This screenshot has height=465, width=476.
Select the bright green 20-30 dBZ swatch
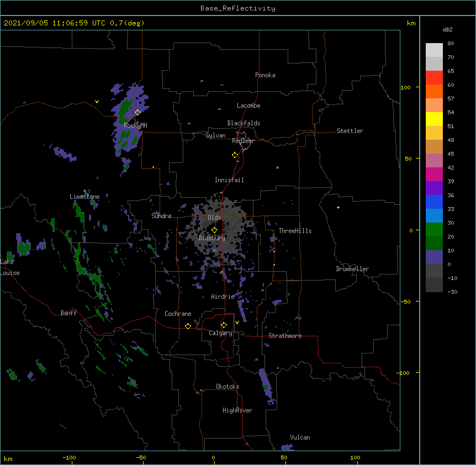point(434,230)
